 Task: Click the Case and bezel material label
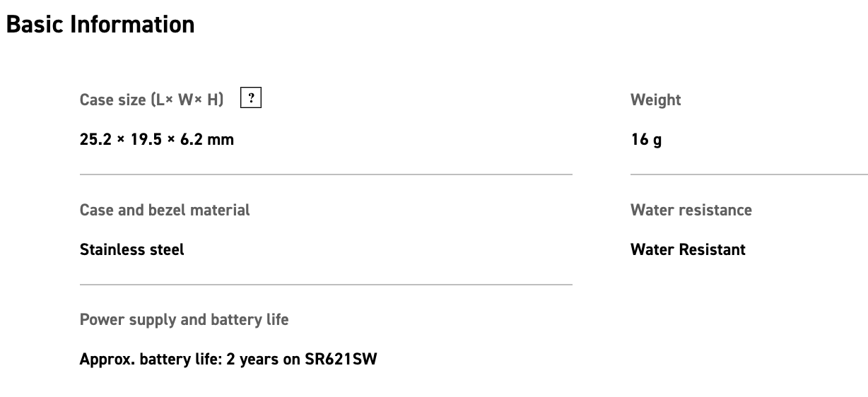pyautogui.click(x=165, y=210)
